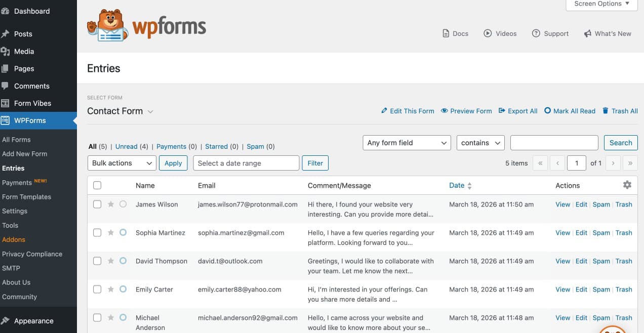The height and width of the screenshot is (333, 644).
Task: Toggle read status for James Wilson entry
Action: point(123,204)
